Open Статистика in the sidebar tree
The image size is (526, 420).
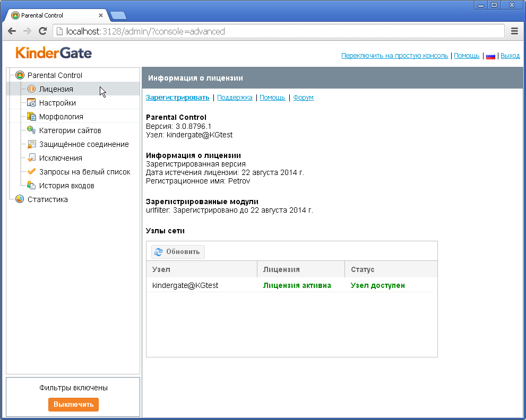[x=48, y=199]
